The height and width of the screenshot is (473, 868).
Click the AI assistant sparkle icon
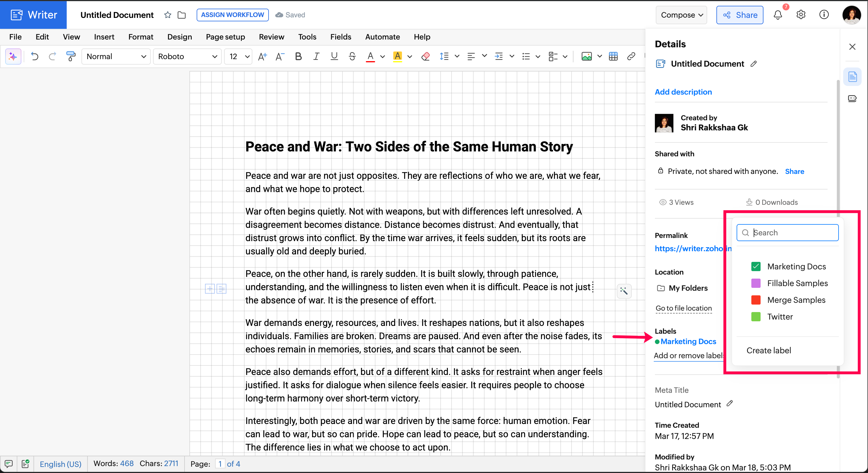(13, 56)
